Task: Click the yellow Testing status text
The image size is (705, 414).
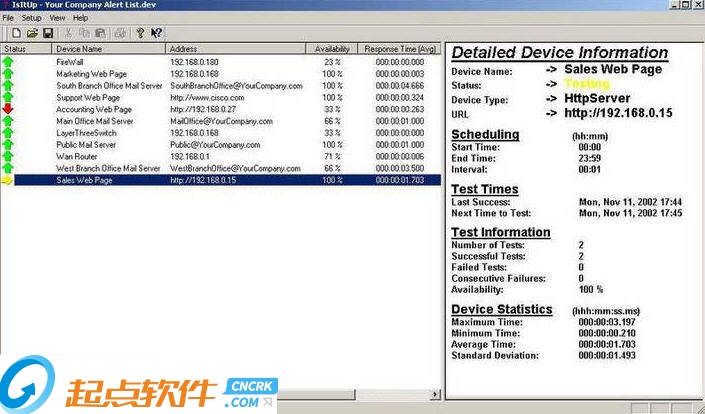Action: [x=586, y=84]
